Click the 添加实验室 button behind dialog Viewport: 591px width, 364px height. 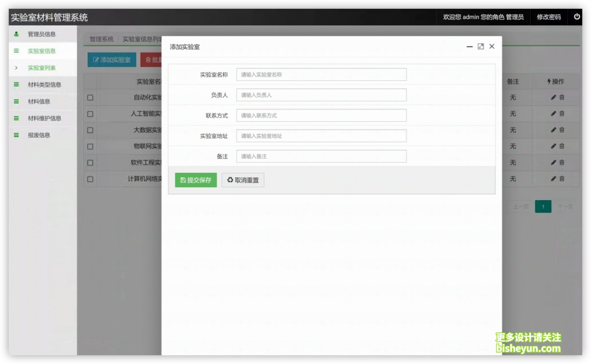(x=112, y=60)
